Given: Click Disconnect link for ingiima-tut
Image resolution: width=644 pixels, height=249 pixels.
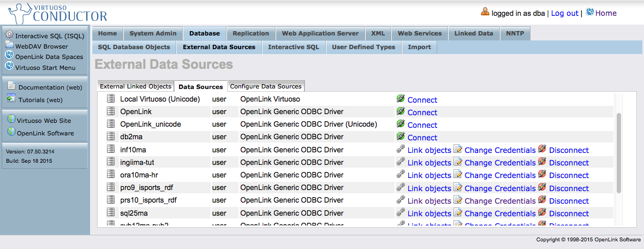Looking at the screenshot, I should [569, 163].
